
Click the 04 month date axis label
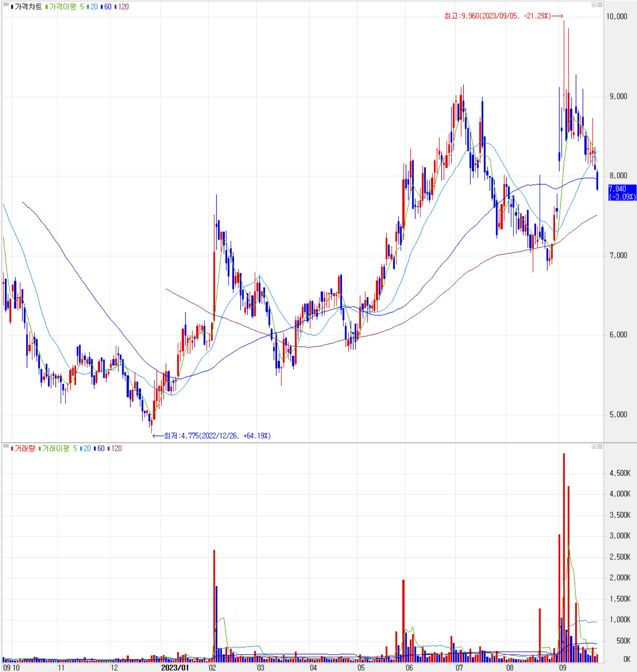(x=314, y=668)
